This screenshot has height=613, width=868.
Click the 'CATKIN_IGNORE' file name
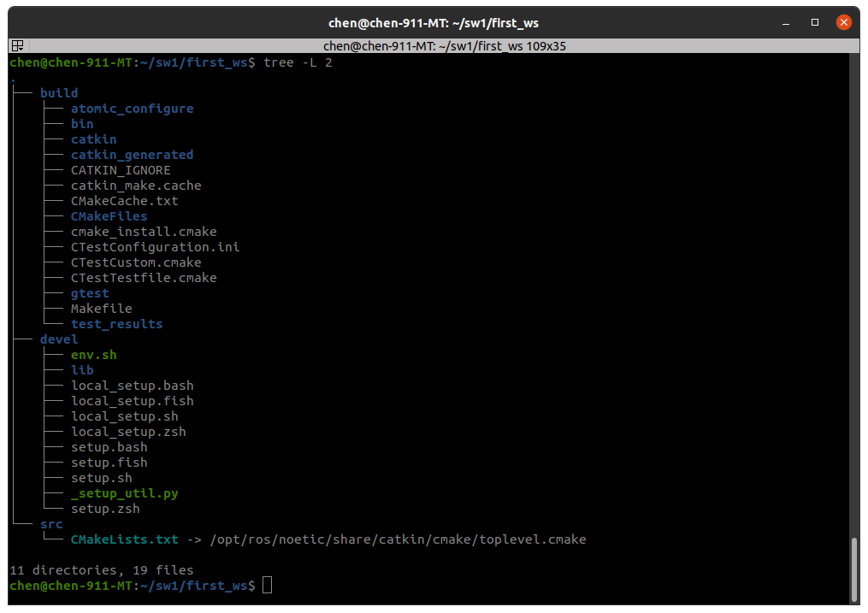pyautogui.click(x=121, y=170)
